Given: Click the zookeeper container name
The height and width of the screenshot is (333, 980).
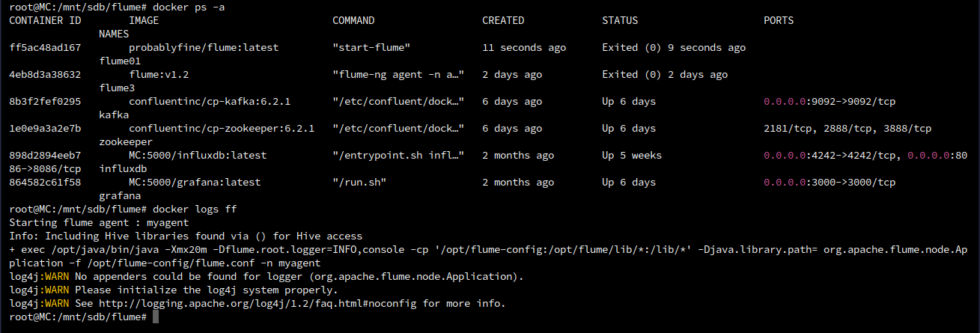Looking at the screenshot, I should [x=126, y=141].
